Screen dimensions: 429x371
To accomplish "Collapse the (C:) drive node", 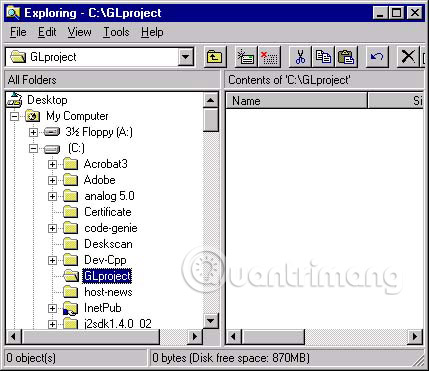I will click(33, 149).
